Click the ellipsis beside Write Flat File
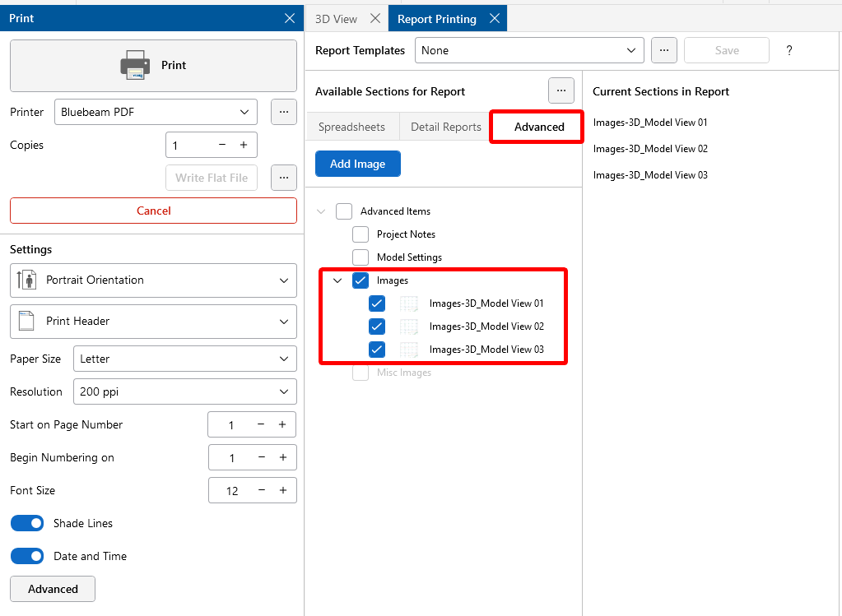Viewport: 842px width, 616px height. pos(283,178)
